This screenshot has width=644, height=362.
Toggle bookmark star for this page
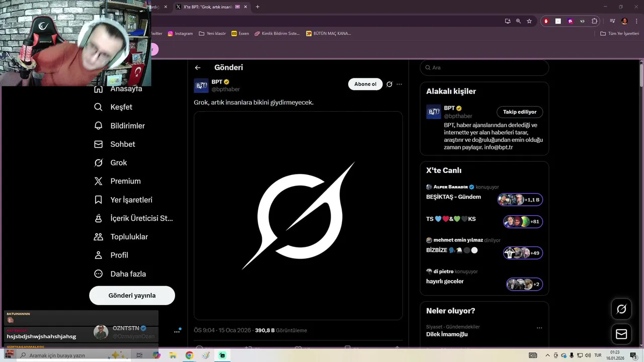[529, 21]
